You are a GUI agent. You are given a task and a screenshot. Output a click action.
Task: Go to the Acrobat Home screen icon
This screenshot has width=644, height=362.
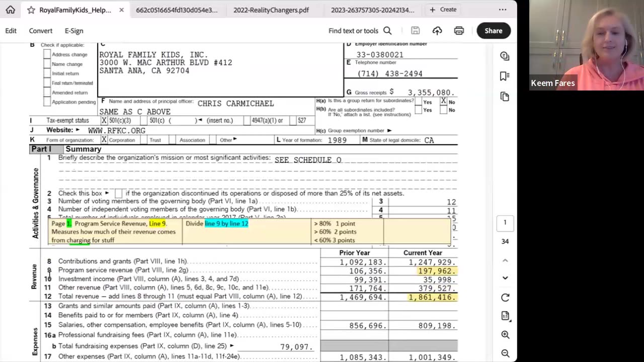pyautogui.click(x=10, y=10)
